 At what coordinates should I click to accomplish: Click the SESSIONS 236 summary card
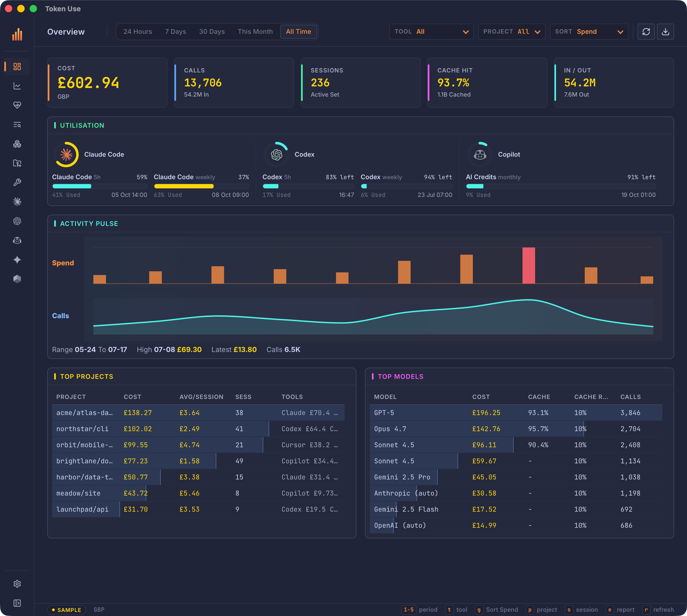coord(361,83)
